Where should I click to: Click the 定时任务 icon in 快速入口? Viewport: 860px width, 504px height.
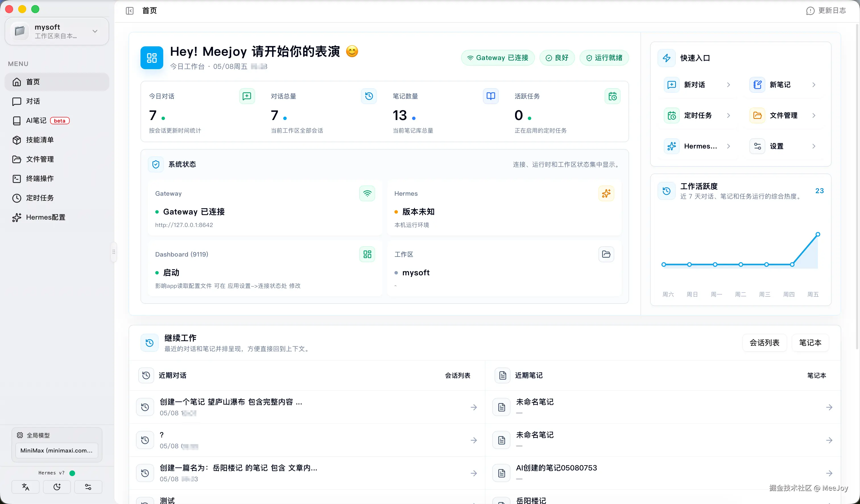(671, 115)
